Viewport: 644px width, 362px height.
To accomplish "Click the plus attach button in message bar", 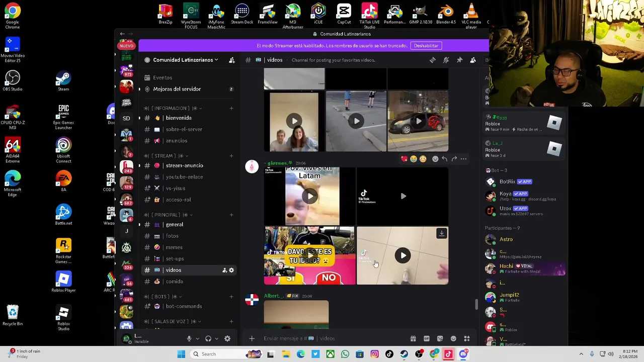I will pyautogui.click(x=252, y=338).
